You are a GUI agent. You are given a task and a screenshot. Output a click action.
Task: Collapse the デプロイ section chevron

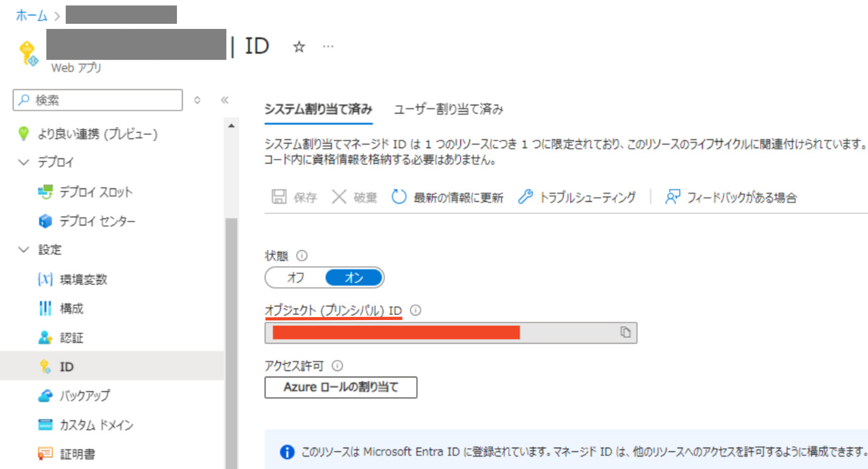pos(24,162)
